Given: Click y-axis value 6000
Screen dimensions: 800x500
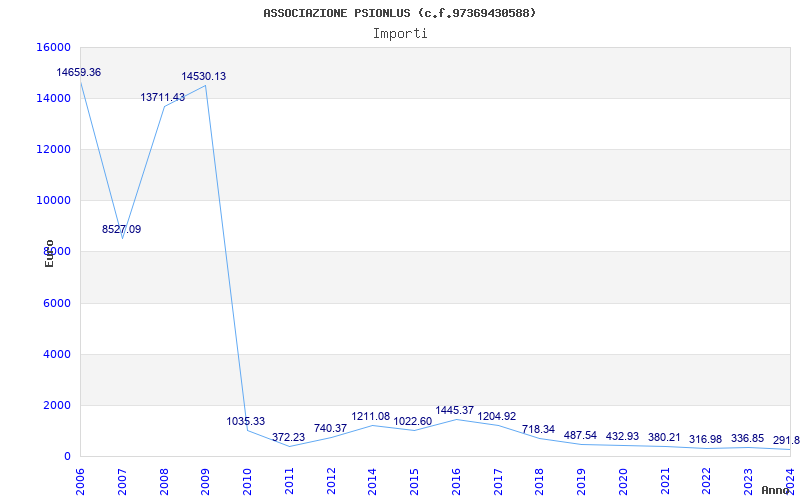Looking at the screenshot, I should click(x=56, y=303).
